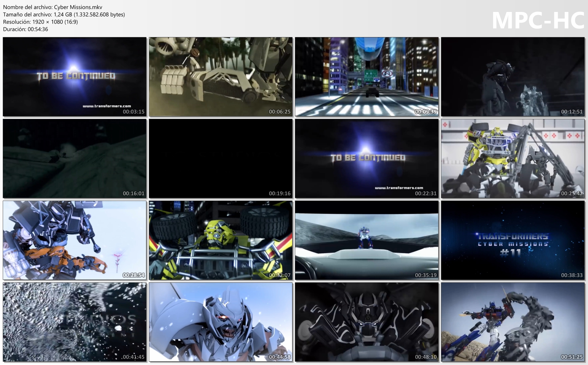Click the snowy robot fight thumbnail 00:28:54
Screen dimensions: 588x365
point(74,240)
